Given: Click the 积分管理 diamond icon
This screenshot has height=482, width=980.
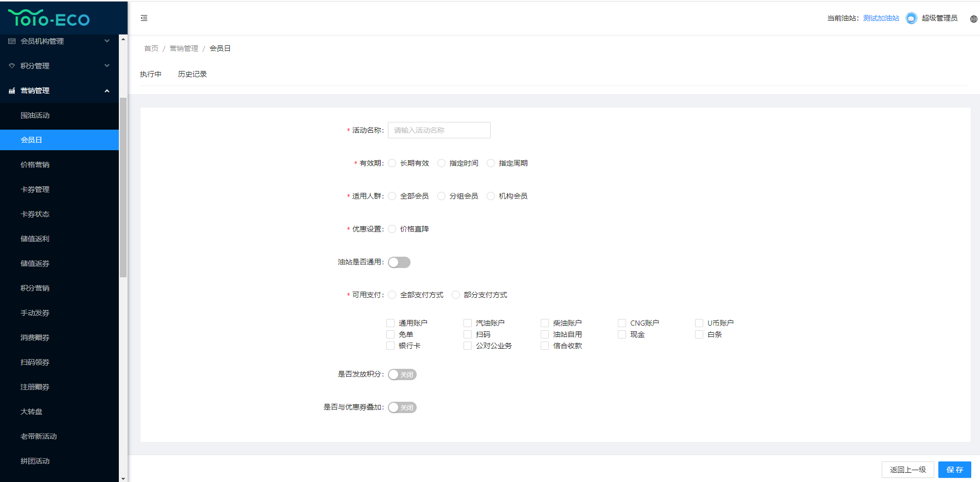Looking at the screenshot, I should click(x=12, y=66).
